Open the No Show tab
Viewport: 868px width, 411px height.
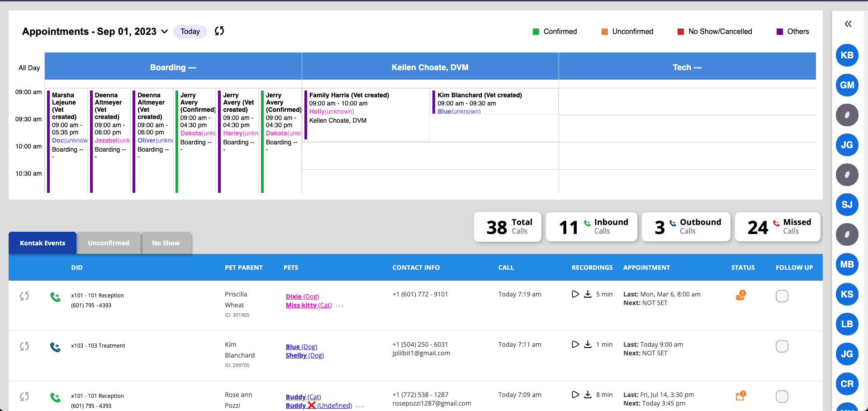pyautogui.click(x=166, y=243)
